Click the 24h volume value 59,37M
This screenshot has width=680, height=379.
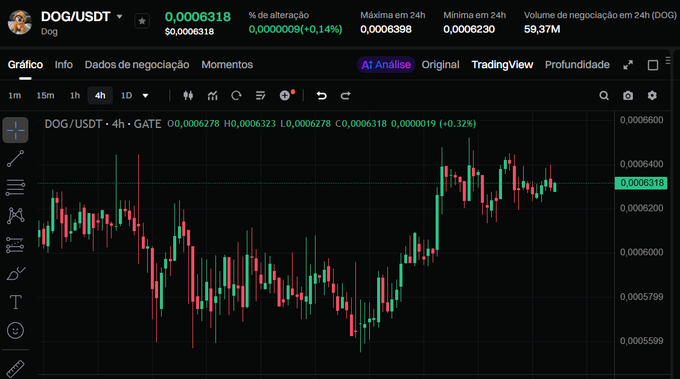[542, 29]
